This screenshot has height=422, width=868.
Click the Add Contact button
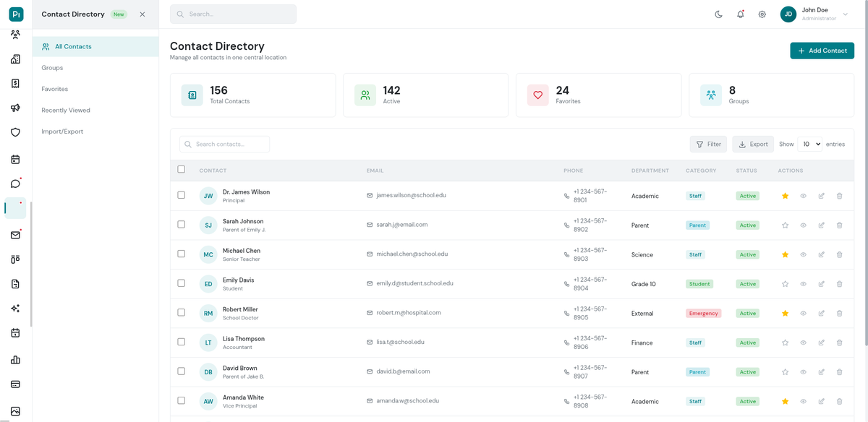pos(822,51)
